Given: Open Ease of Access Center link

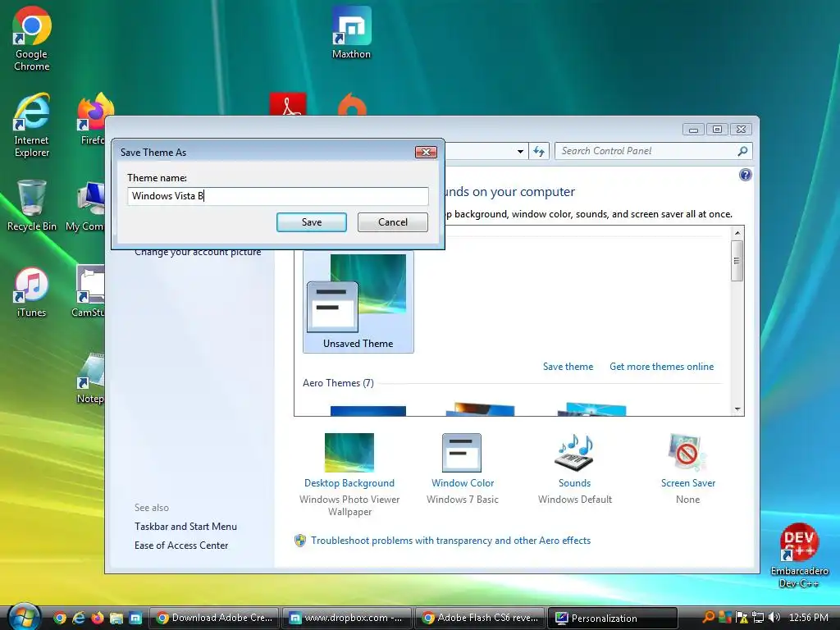Looking at the screenshot, I should (181, 546).
